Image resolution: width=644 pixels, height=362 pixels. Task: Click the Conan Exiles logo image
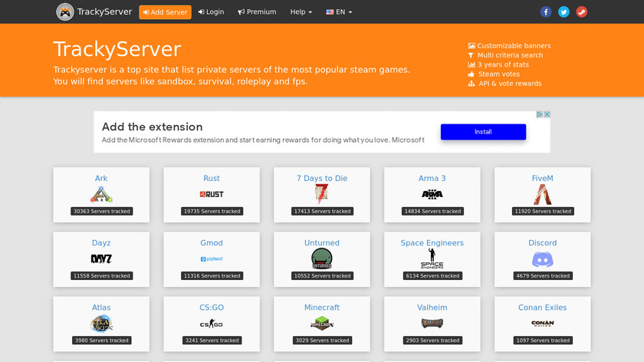(543, 324)
